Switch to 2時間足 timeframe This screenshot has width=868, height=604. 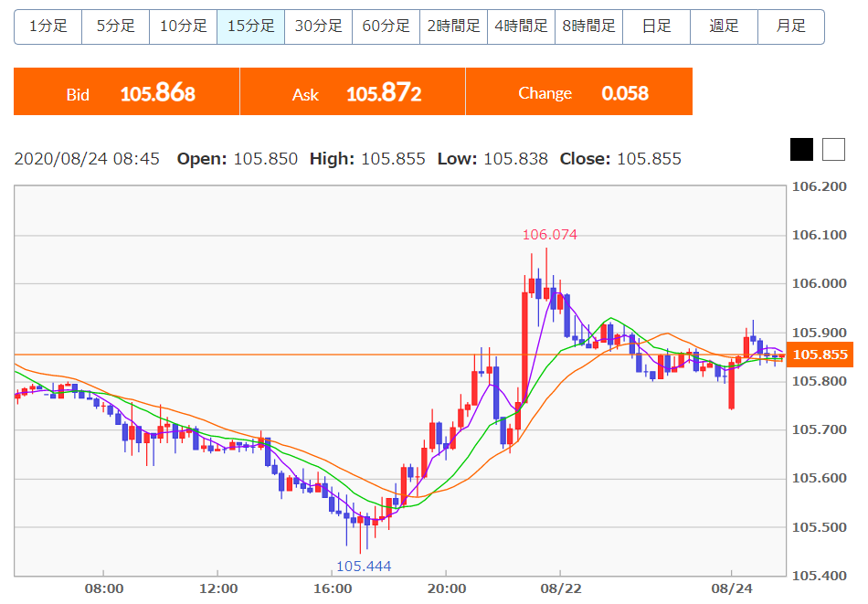[453, 26]
